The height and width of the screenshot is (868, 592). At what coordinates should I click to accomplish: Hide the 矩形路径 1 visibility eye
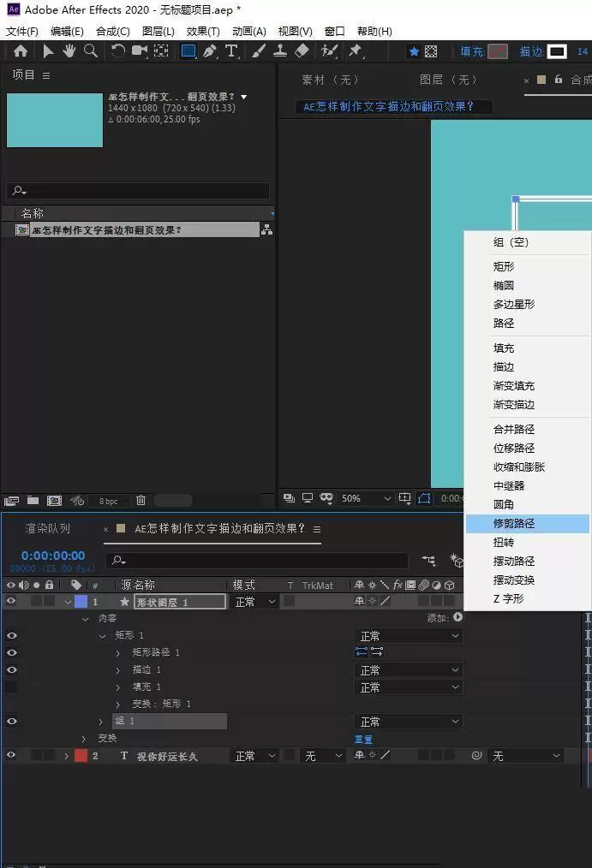(11, 652)
